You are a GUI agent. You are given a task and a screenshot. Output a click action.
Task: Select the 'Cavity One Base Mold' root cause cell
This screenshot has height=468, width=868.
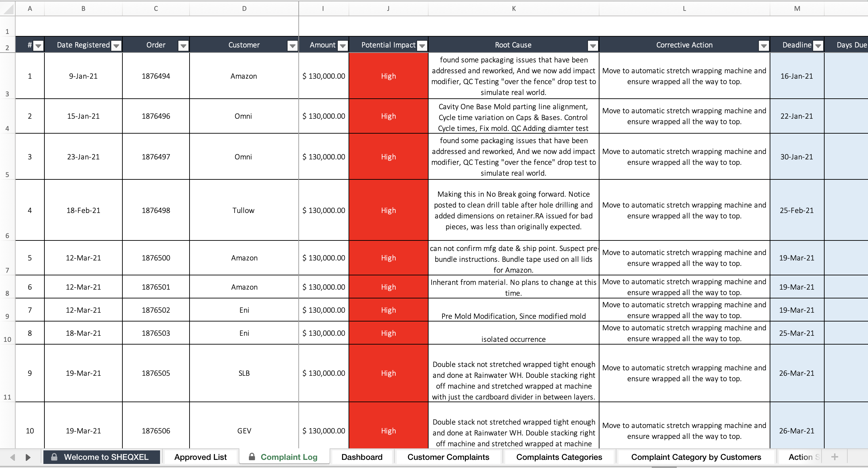point(514,116)
